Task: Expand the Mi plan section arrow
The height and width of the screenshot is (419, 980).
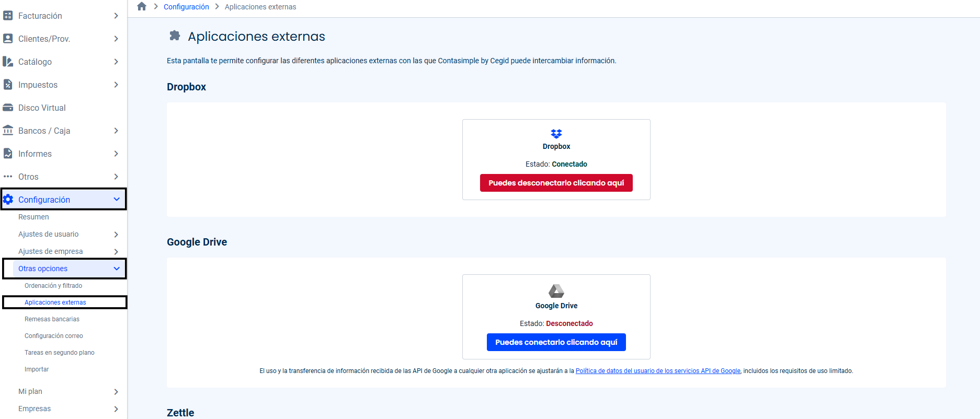Action: pyautogui.click(x=116, y=392)
